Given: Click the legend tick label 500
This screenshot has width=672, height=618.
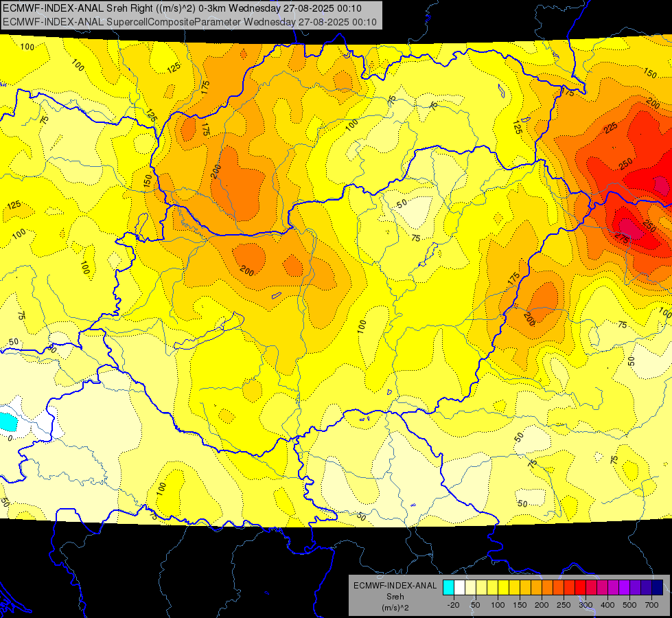Looking at the screenshot, I should (629, 605).
